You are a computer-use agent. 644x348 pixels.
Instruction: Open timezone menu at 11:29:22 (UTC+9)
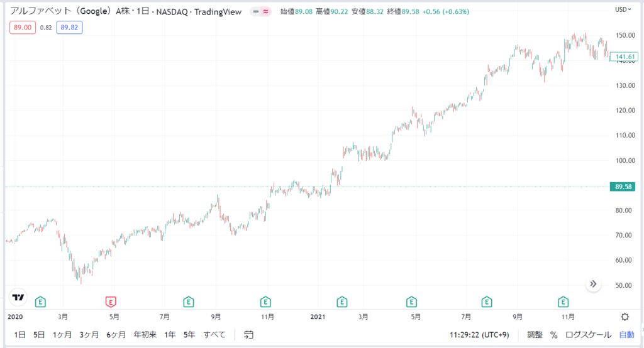coord(479,335)
